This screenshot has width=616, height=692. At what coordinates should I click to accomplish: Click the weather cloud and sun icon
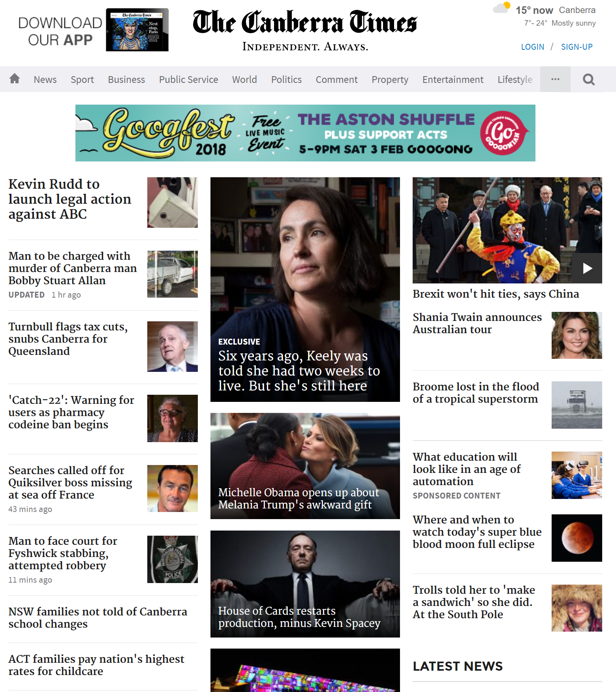(x=502, y=8)
